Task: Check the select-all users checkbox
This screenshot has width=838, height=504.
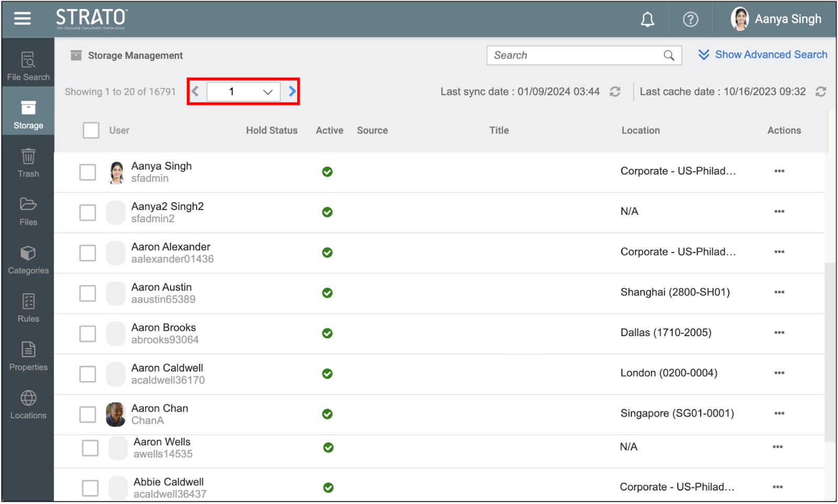Action: [x=91, y=130]
